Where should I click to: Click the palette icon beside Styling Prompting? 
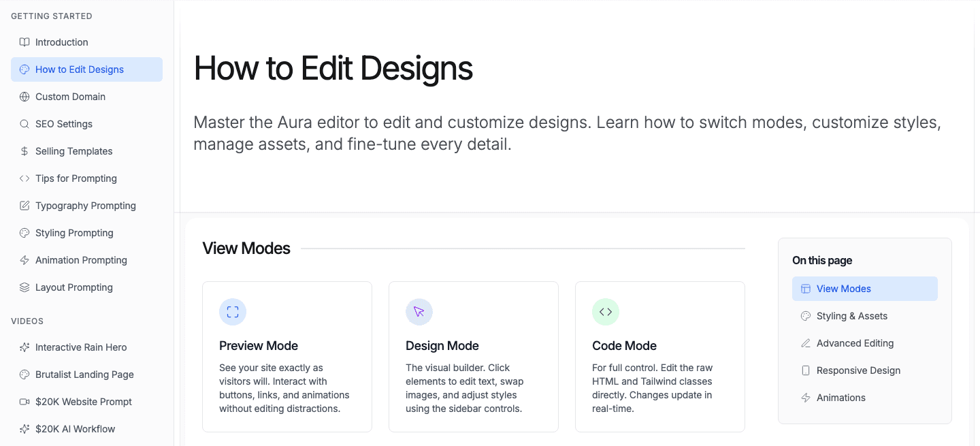click(x=24, y=233)
